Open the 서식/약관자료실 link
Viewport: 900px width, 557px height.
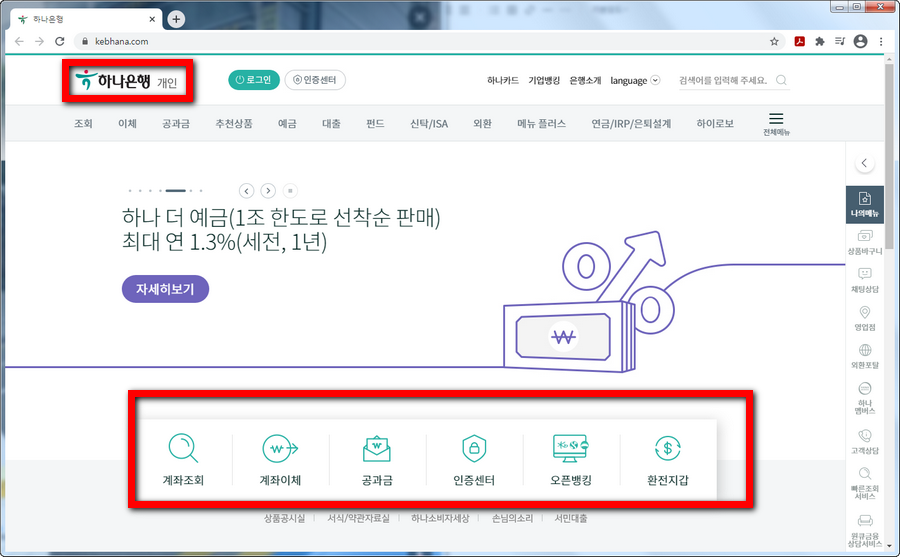(x=358, y=518)
